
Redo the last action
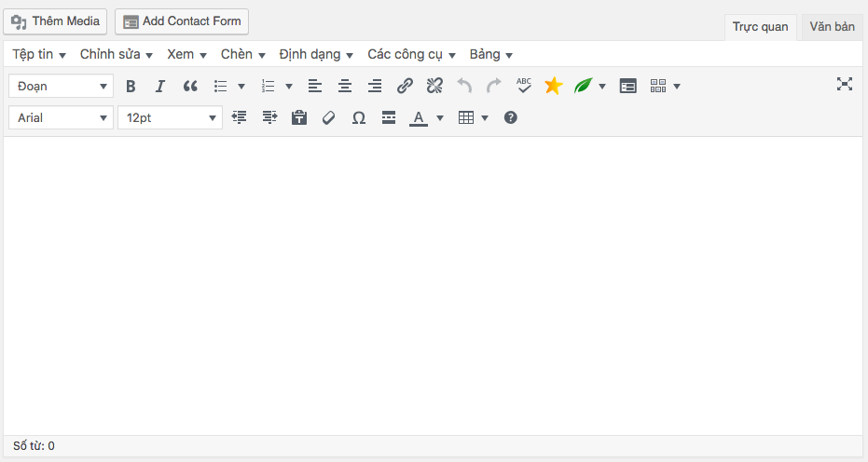point(494,87)
